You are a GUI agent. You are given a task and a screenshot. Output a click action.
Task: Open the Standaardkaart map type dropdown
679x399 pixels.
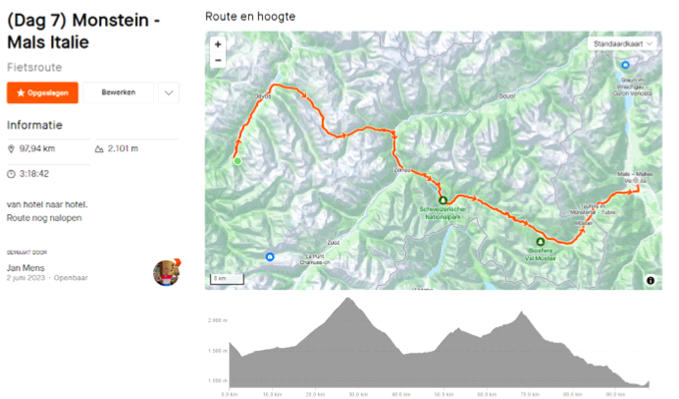pos(622,44)
